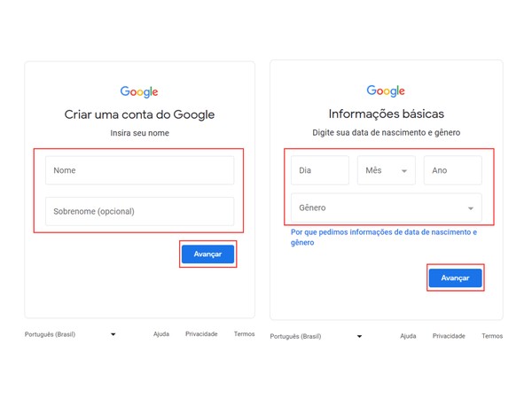The height and width of the screenshot is (399, 532).
Task: Click Ajuda link under left form
Action: [x=160, y=334]
